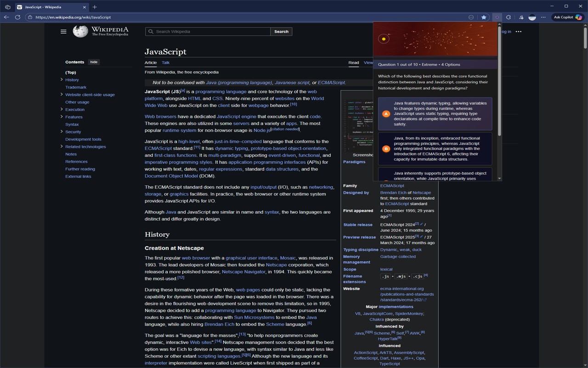The width and height of the screenshot is (588, 368).
Task: Jump to (Top) in Contents
Action: tap(71, 72)
